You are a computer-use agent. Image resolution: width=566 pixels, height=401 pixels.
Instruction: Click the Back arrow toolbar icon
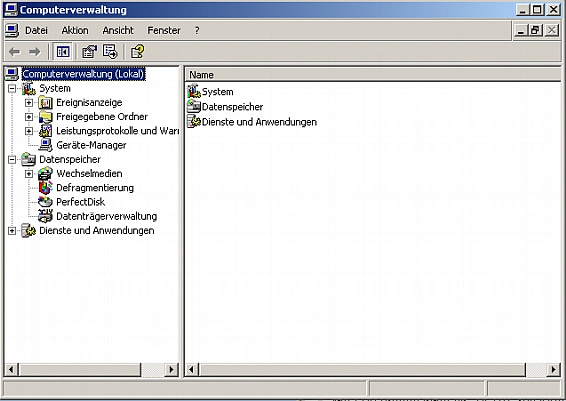tap(14, 52)
